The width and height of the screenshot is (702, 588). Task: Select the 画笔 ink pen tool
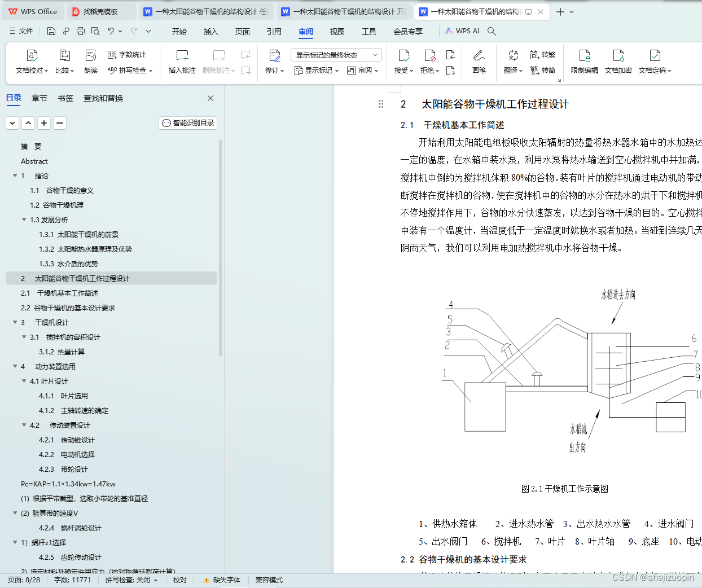[x=479, y=62]
